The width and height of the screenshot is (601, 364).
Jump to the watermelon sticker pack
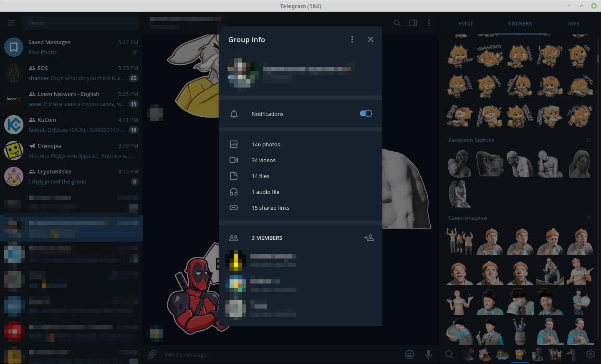point(468,354)
